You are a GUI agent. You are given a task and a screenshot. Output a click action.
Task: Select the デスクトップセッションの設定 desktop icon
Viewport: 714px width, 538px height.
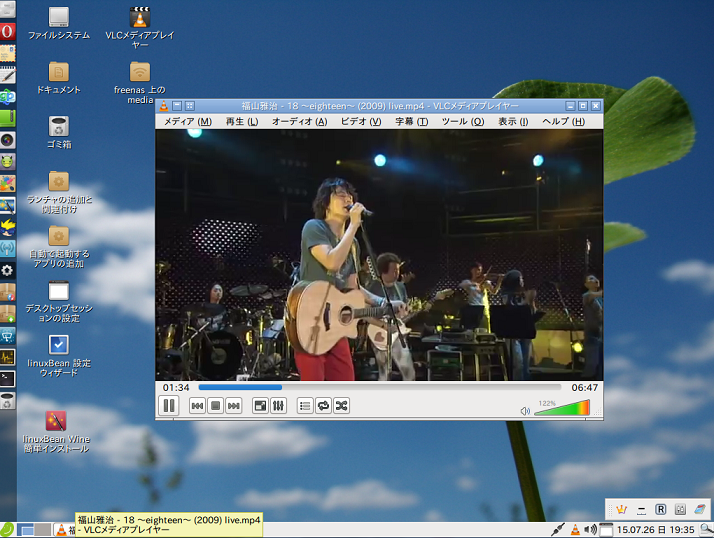[x=59, y=301]
